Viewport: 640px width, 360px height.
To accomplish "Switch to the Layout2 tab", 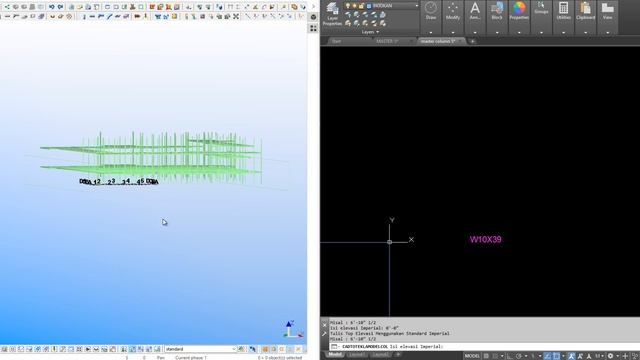I will [x=380, y=355].
